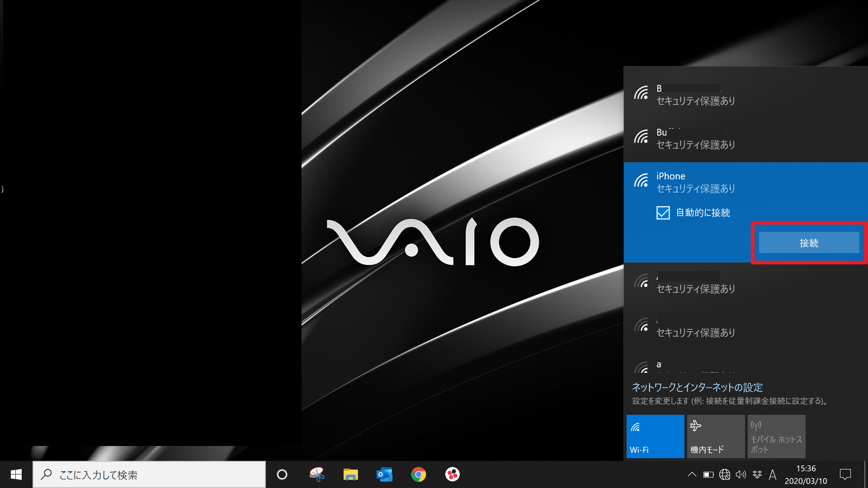This screenshot has width=868, height=488.
Task: Click Wi-Fi signal icon of Bu network
Action: (x=641, y=136)
